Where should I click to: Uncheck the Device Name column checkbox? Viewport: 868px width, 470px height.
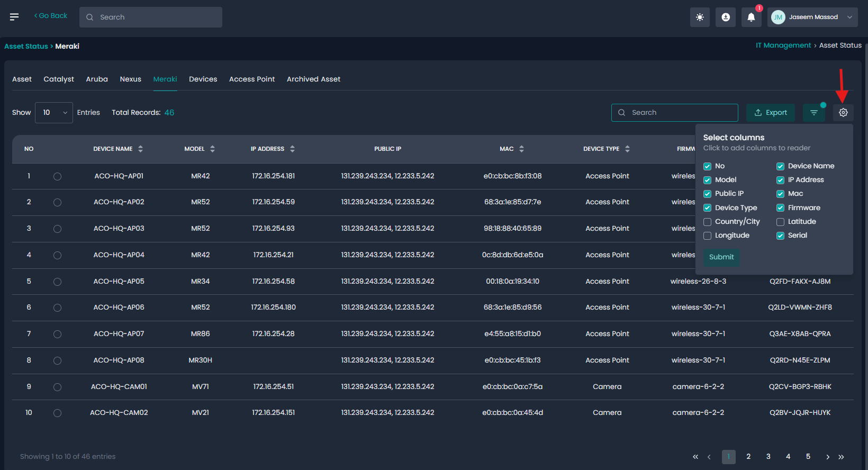pyautogui.click(x=780, y=166)
